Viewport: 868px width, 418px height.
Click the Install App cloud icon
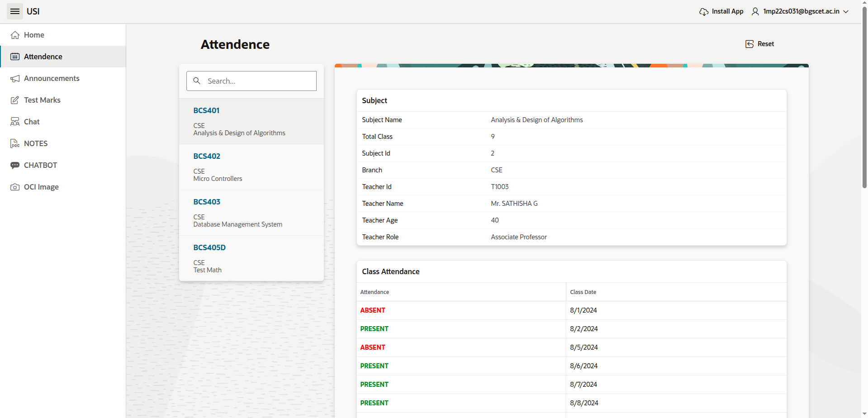point(703,12)
